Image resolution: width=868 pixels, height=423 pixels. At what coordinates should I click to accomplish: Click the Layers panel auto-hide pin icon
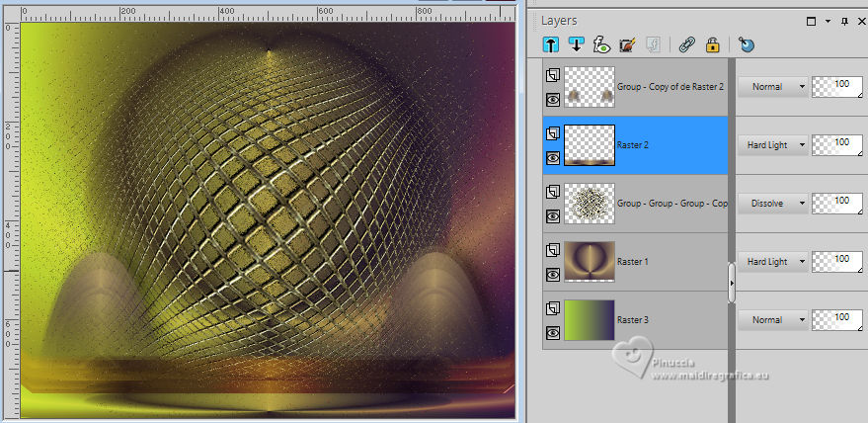click(844, 22)
